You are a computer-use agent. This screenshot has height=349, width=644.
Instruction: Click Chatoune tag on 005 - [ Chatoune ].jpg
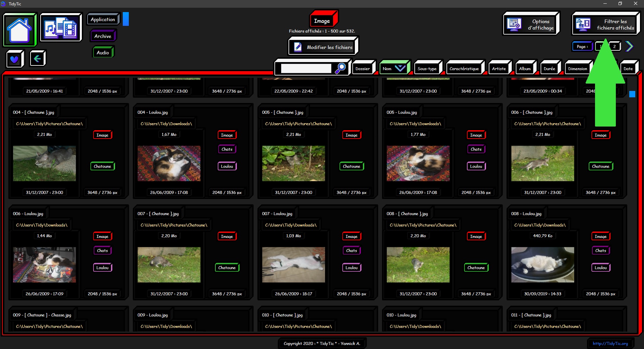point(352,166)
